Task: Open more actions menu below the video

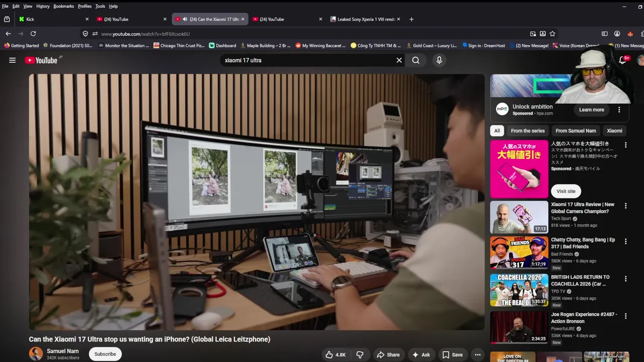Action: tap(477, 354)
